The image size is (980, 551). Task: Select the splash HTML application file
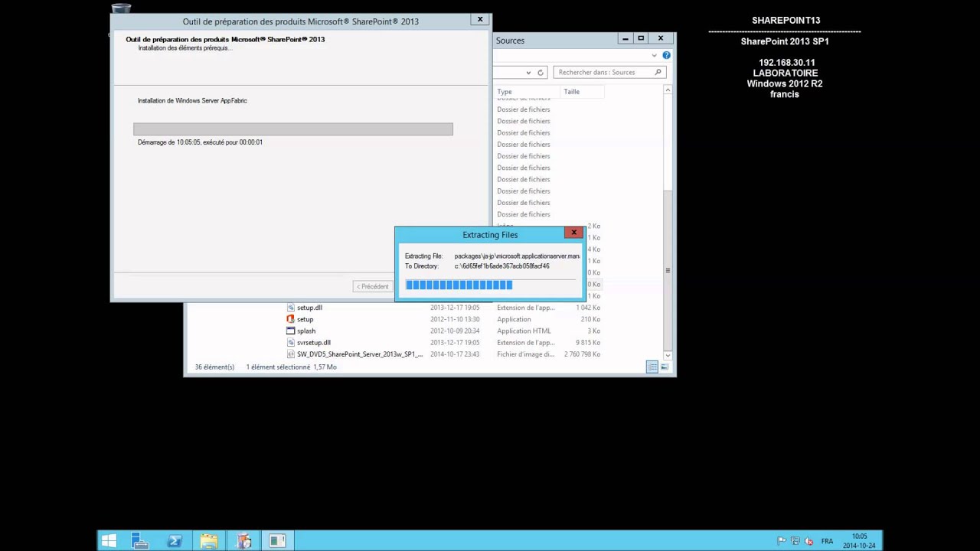tap(306, 331)
